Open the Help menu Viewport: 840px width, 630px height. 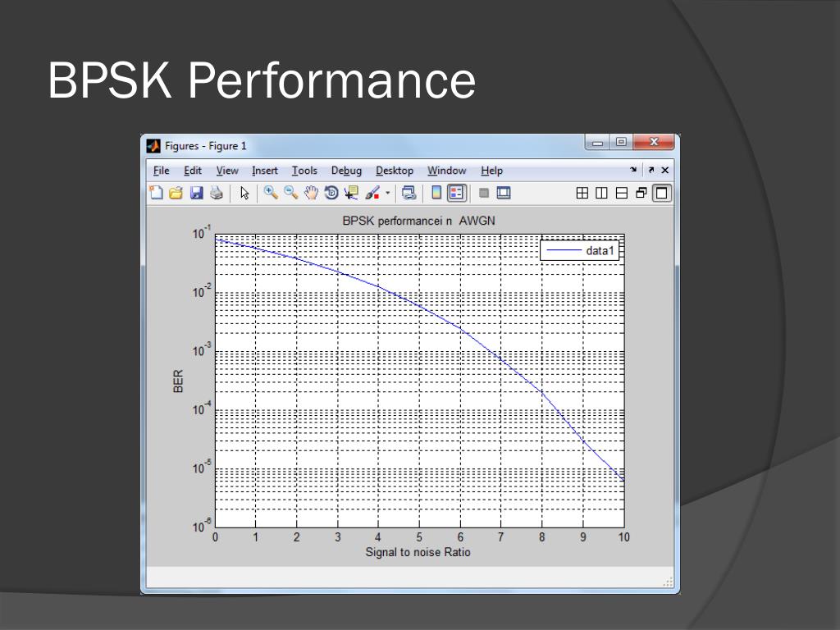(x=491, y=171)
